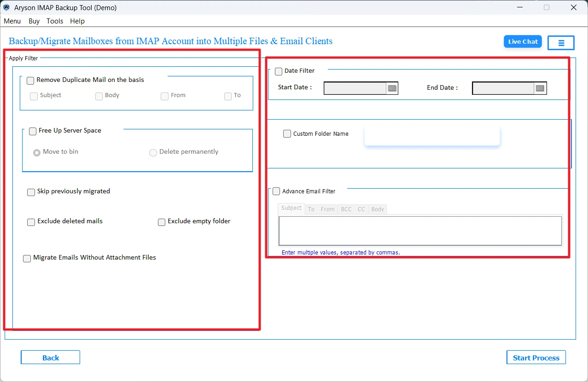Switch to CC filter tab
This screenshot has height=382, width=588.
[x=361, y=209]
